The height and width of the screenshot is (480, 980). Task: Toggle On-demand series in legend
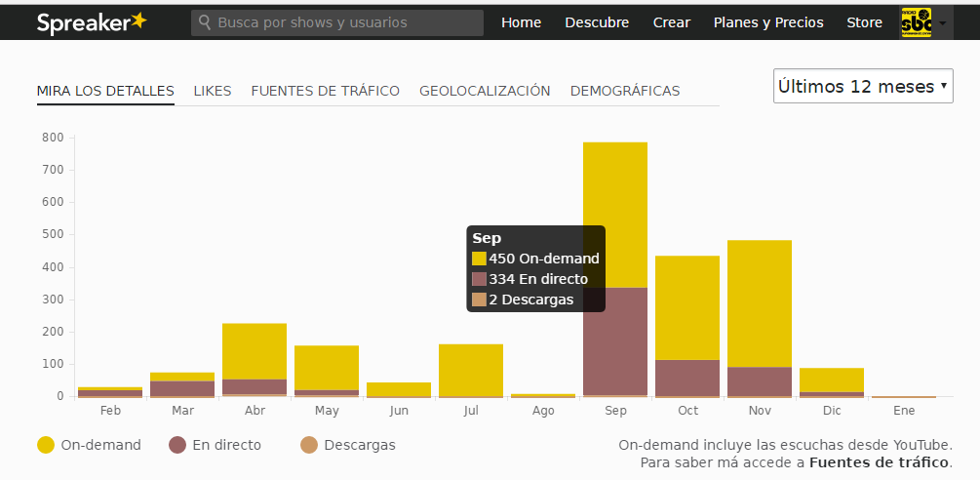[x=89, y=445]
